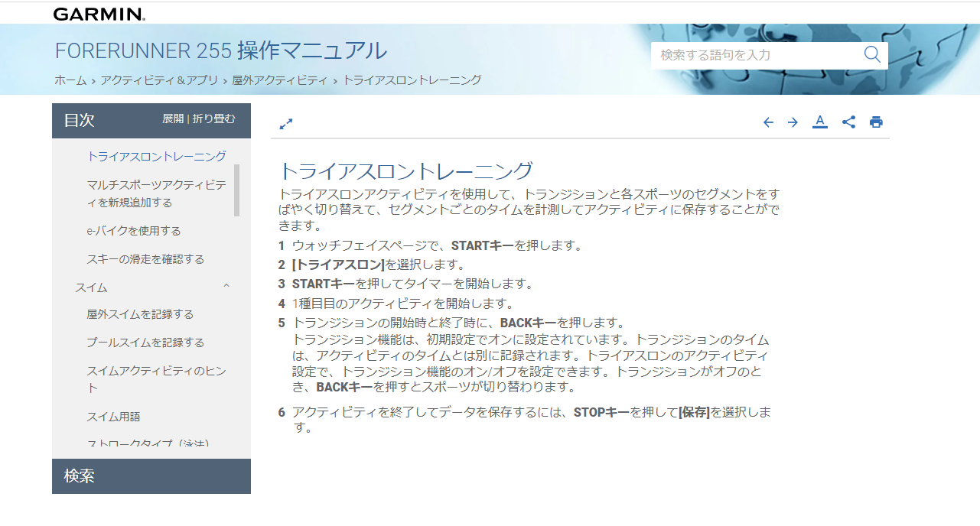
Task: Open アクティビティ＆アプリ breadcrumb link
Action: point(159,80)
